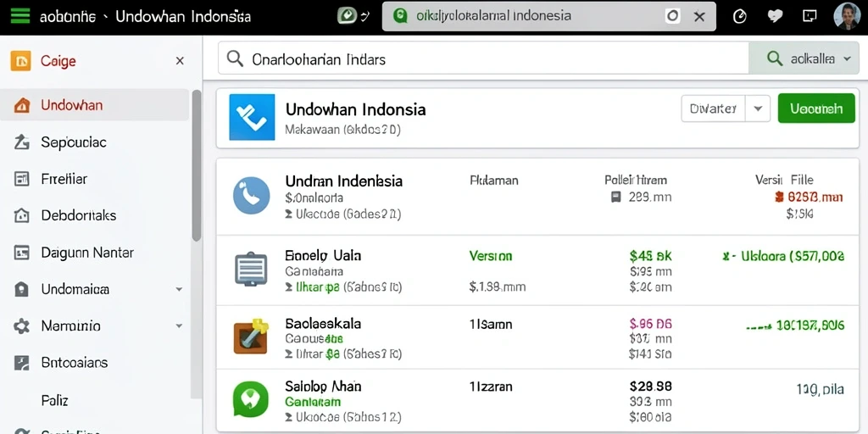Click the Undowhan Indonsia heading in the header card
The height and width of the screenshot is (434, 868).
355,109
